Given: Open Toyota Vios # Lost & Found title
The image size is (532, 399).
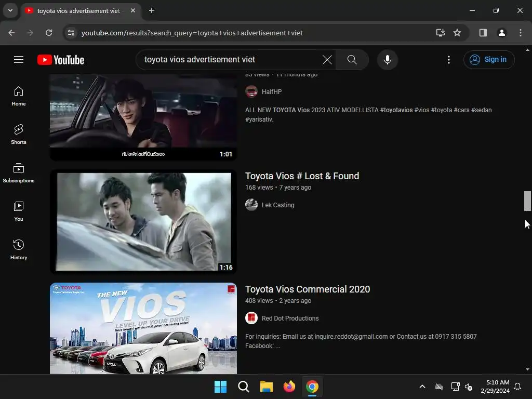Looking at the screenshot, I should [302, 176].
